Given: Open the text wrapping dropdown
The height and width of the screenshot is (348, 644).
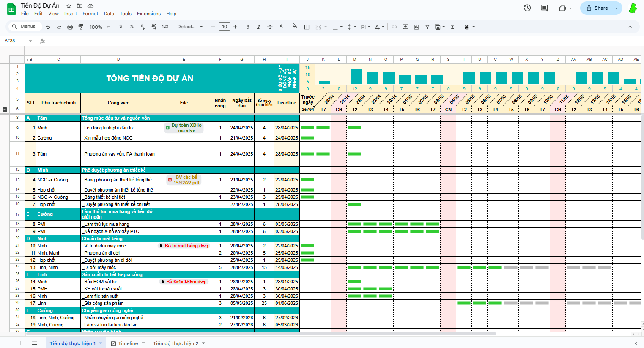Looking at the screenshot, I should point(365,27).
